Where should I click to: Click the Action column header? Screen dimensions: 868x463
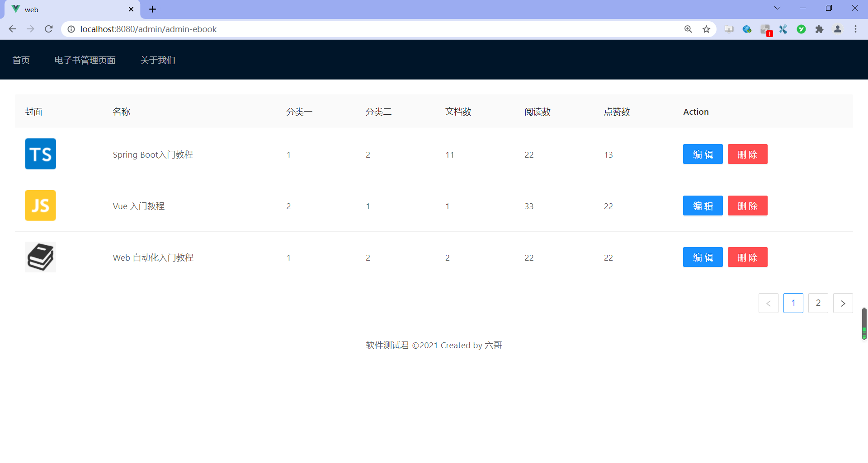coord(696,112)
